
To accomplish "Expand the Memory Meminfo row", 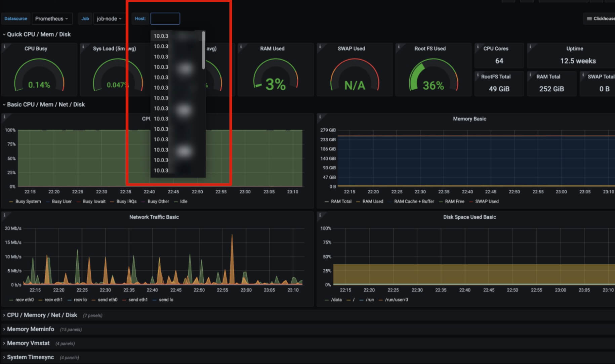I will point(31,329).
